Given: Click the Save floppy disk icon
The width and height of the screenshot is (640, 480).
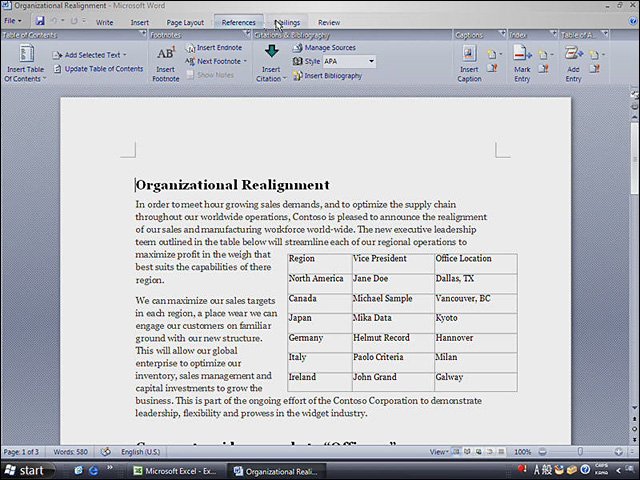Looking at the screenshot, I should (x=40, y=21).
